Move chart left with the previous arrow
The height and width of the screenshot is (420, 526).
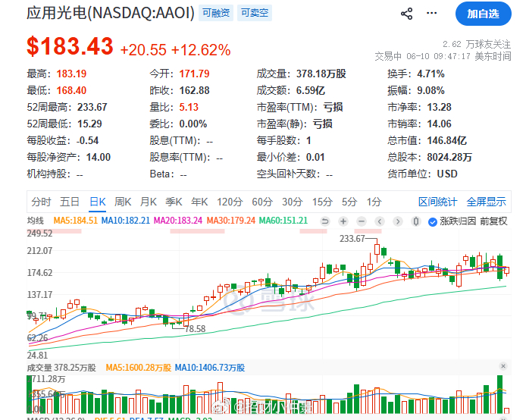pyautogui.click(x=380, y=221)
